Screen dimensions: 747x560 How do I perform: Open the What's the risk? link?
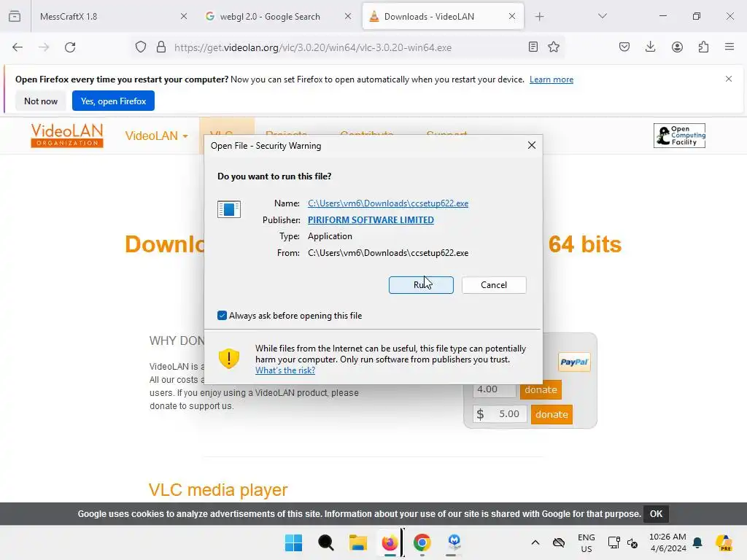285,370
